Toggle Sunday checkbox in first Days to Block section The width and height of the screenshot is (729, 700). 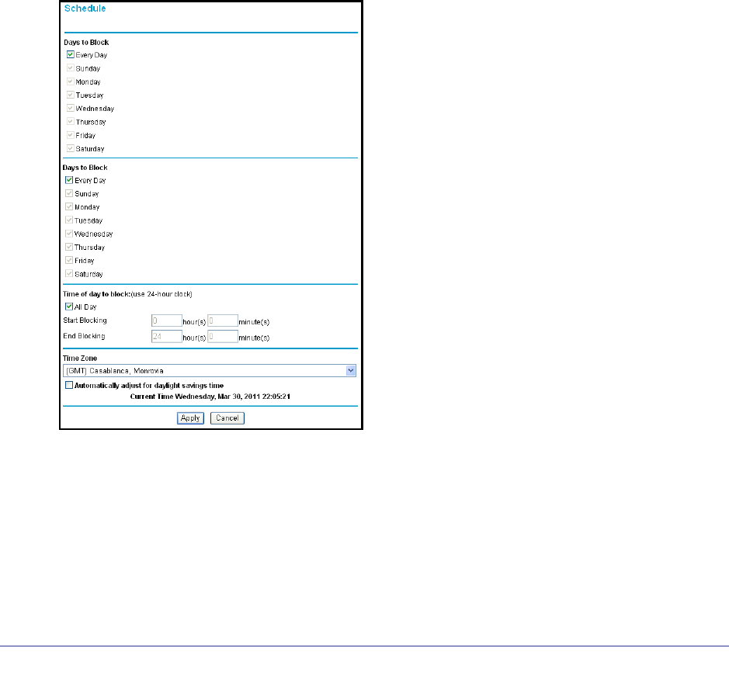(x=70, y=68)
